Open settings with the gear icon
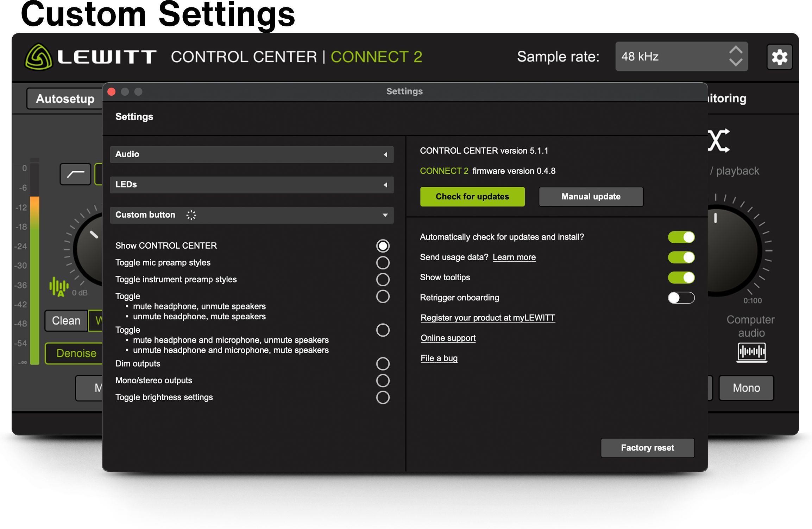 [779, 57]
